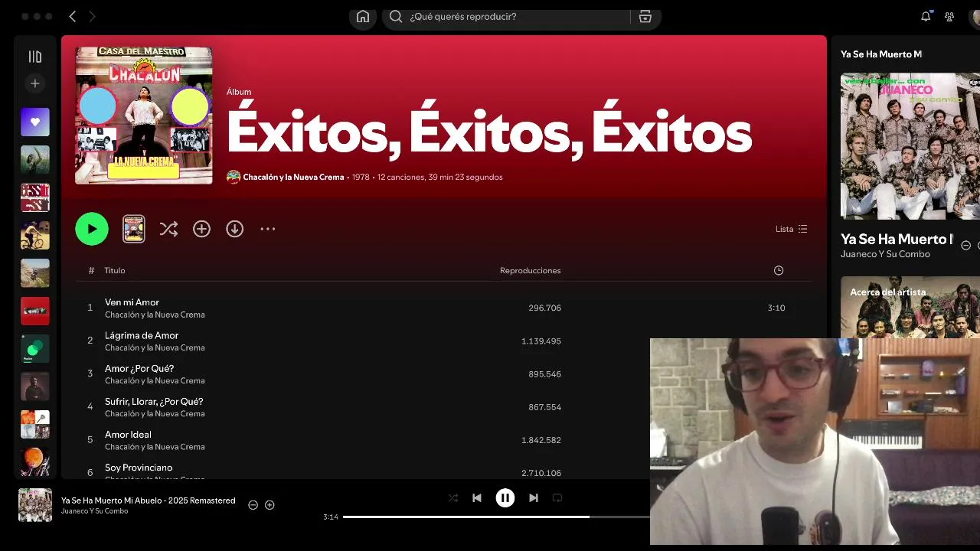Image resolution: width=980 pixels, height=551 pixels.
Task: Enable shuffle for this album
Action: (x=168, y=229)
